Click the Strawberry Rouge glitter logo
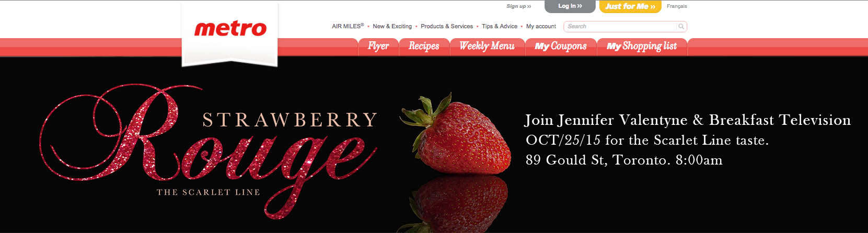The image size is (868, 233). click(208, 152)
